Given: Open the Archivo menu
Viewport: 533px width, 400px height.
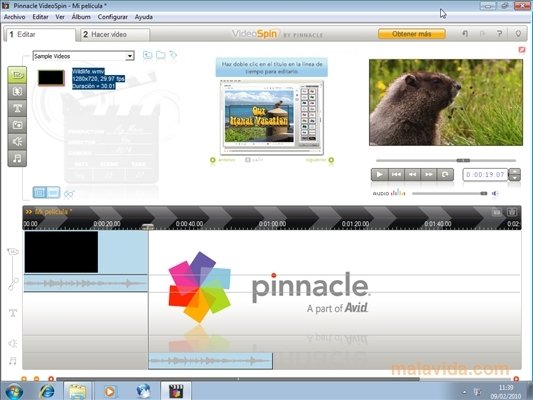Looking at the screenshot, I should coord(15,17).
